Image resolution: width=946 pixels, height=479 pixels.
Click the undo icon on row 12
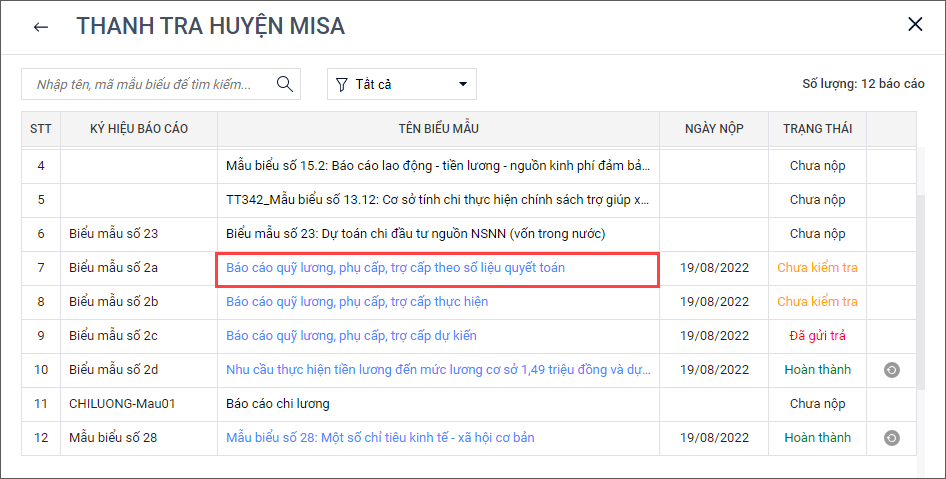(x=891, y=438)
